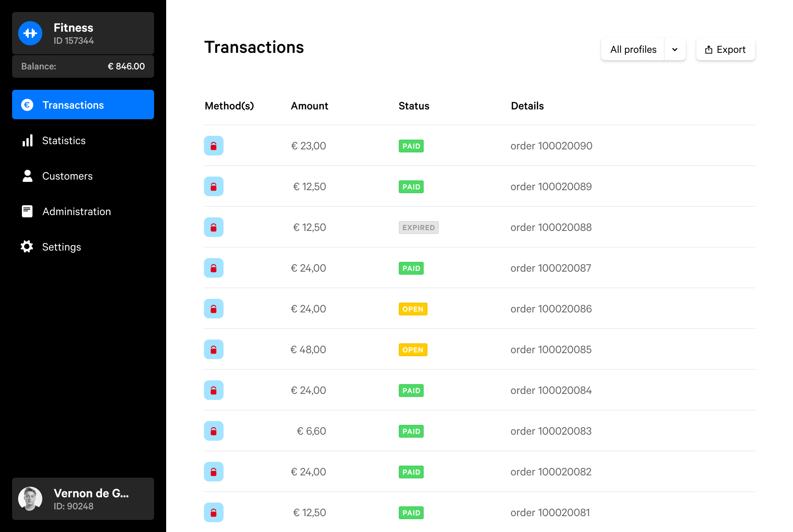This screenshot has width=793, height=532.
Task: Click the payment method icon for order 100020085
Action: coord(214,349)
